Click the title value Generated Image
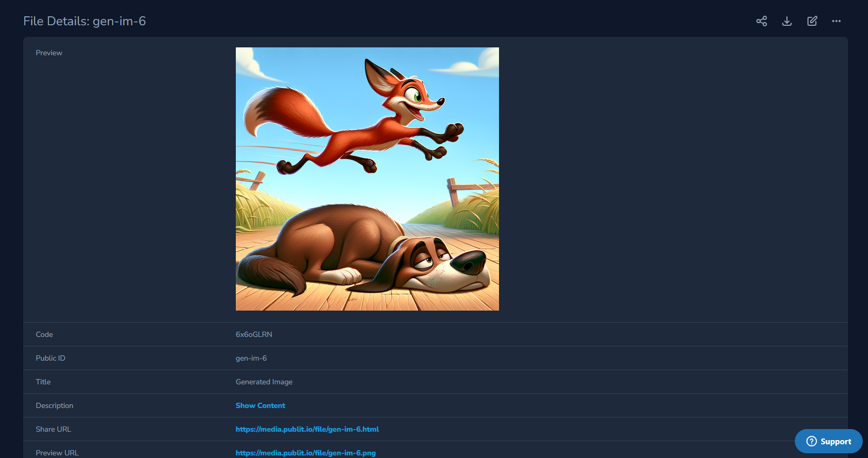 [264, 382]
